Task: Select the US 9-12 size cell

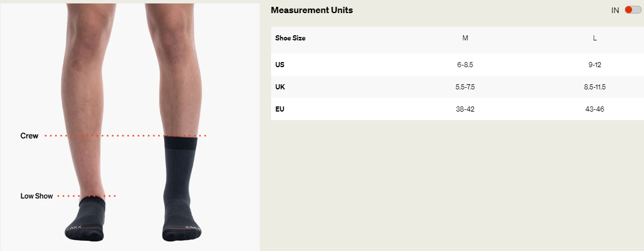Action: click(x=595, y=65)
